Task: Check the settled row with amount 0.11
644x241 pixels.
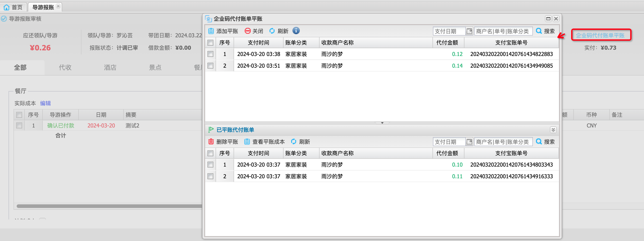Action: coord(210,176)
